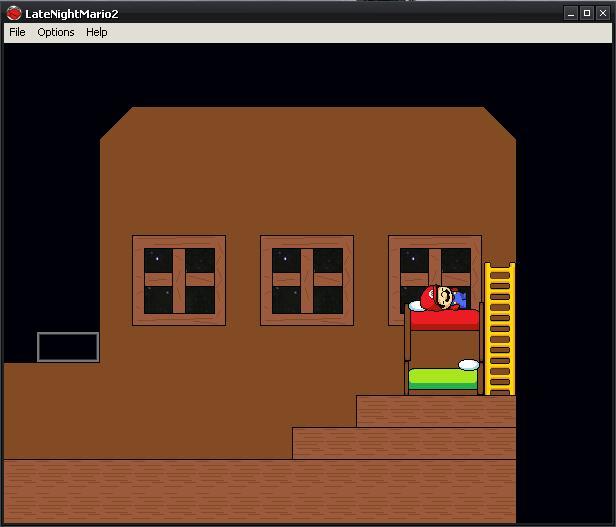Close the LateNightMario2 window
Screen dimensions: 616x527
pos(603,13)
